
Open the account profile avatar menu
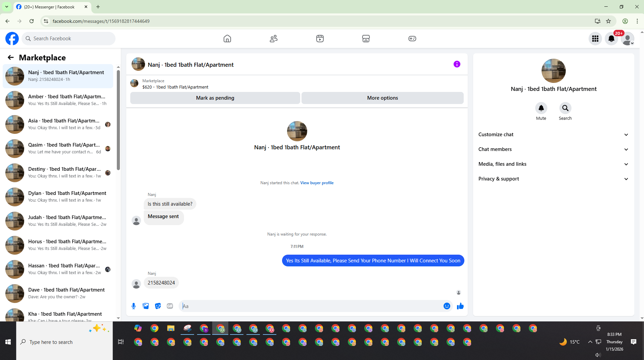pyautogui.click(x=628, y=39)
